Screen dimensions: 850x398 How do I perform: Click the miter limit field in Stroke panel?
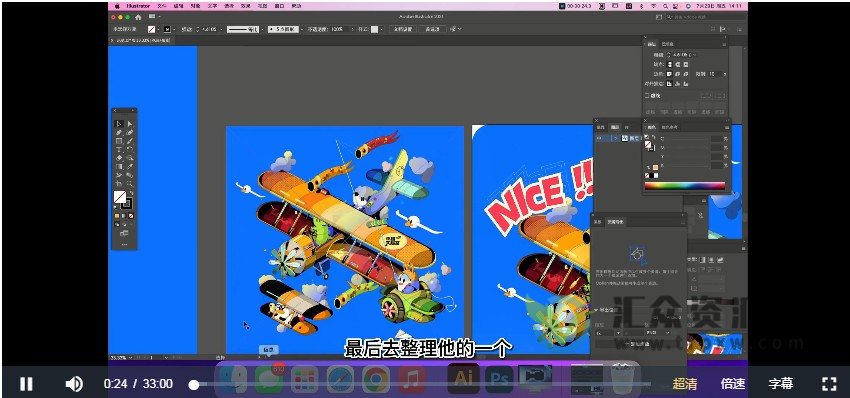(x=717, y=74)
